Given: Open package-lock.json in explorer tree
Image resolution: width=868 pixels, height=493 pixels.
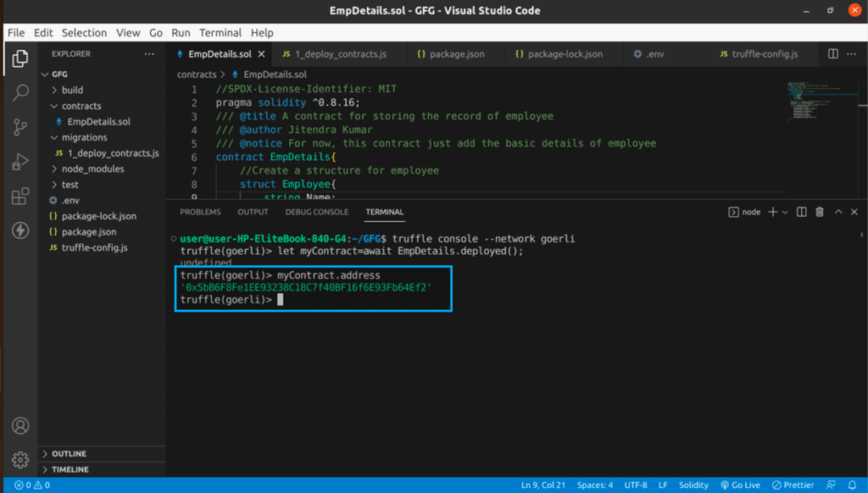Looking at the screenshot, I should pos(98,216).
